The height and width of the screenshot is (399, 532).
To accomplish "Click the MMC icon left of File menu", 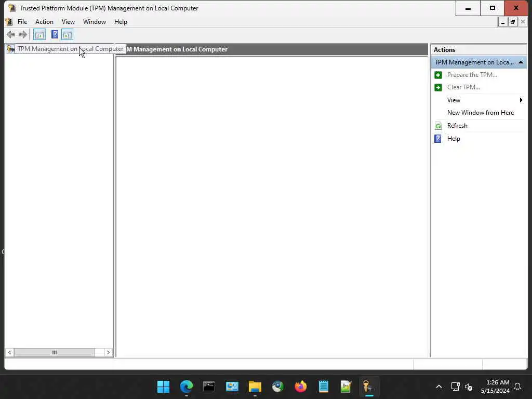I will click(9, 22).
